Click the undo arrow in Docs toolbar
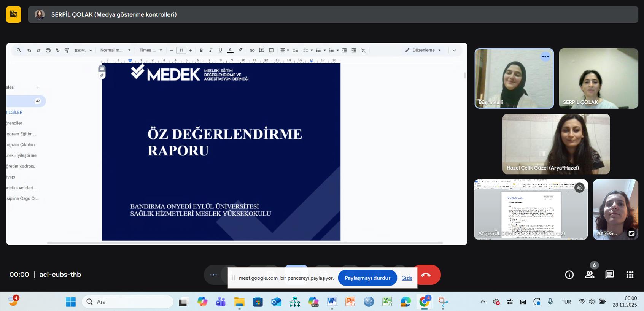This screenshot has width=644, height=311. point(29,50)
